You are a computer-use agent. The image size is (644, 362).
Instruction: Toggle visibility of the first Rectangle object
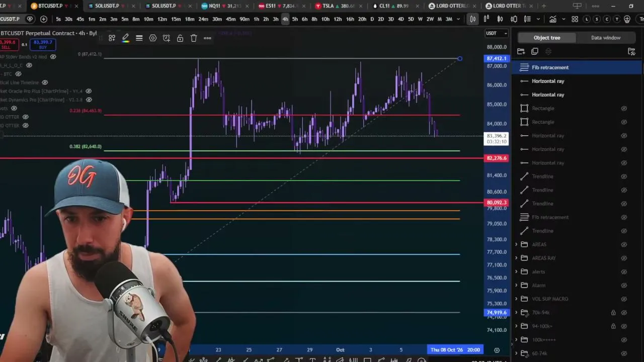tap(624, 108)
